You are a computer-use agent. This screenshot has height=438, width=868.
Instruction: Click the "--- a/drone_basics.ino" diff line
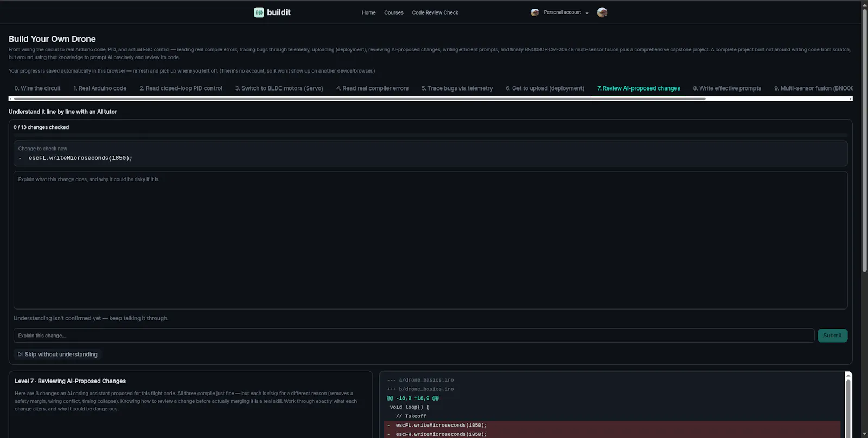pyautogui.click(x=420, y=380)
